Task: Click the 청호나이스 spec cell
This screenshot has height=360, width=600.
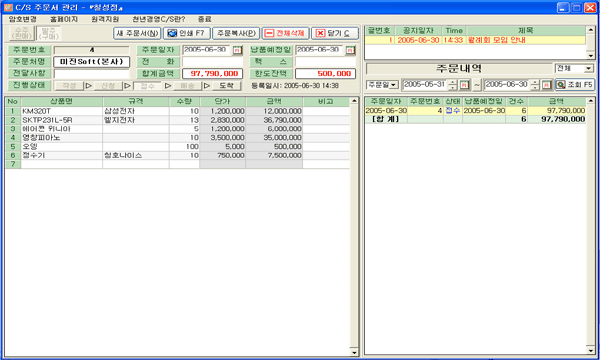Action: point(136,155)
